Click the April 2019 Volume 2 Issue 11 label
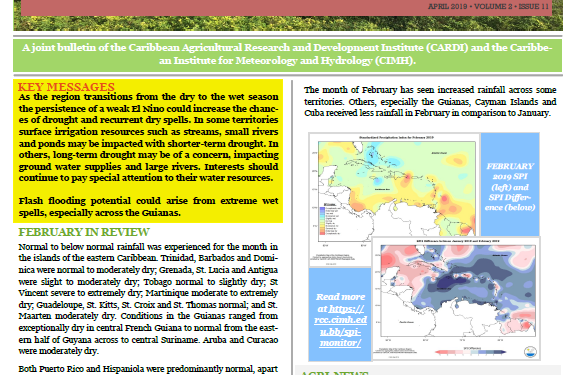This screenshot has width=573, height=375. 488,6
